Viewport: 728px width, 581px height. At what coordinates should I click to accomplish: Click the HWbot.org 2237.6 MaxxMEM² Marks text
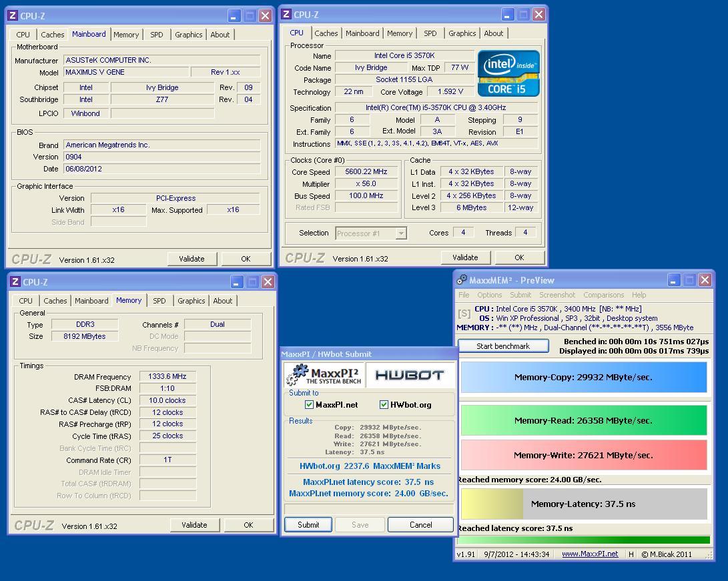[x=370, y=466]
